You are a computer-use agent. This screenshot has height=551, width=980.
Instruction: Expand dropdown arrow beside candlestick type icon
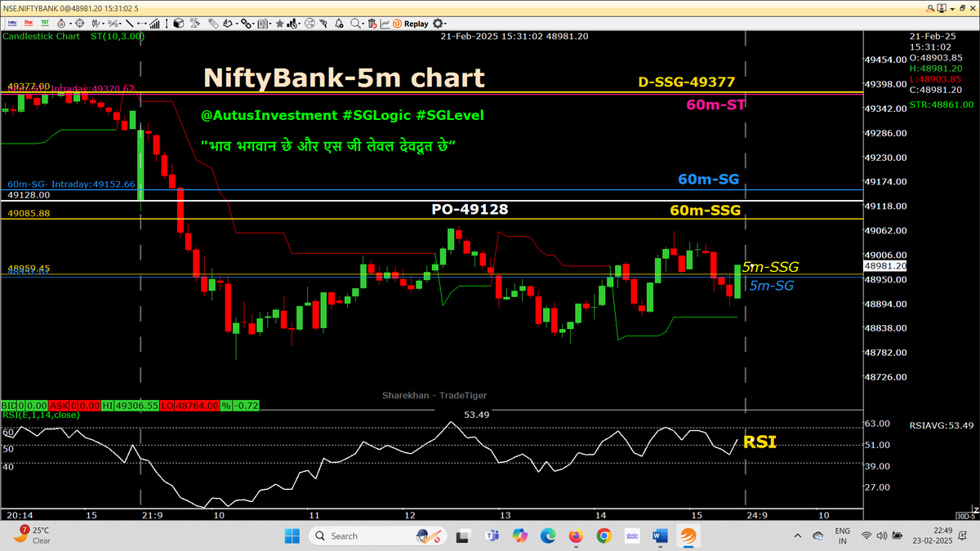coord(103,24)
